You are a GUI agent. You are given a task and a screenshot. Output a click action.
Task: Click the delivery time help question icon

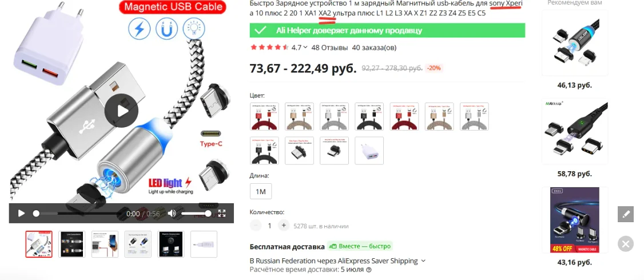pyautogui.click(x=369, y=270)
